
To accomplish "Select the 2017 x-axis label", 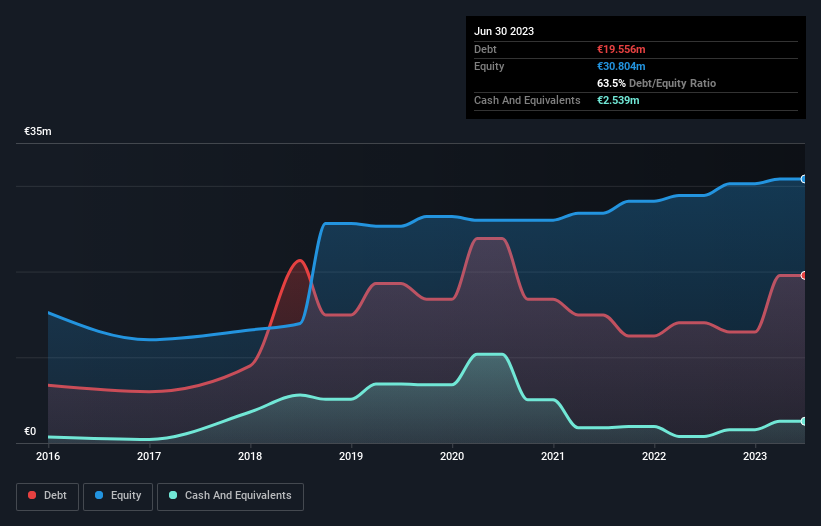I will (x=149, y=456).
